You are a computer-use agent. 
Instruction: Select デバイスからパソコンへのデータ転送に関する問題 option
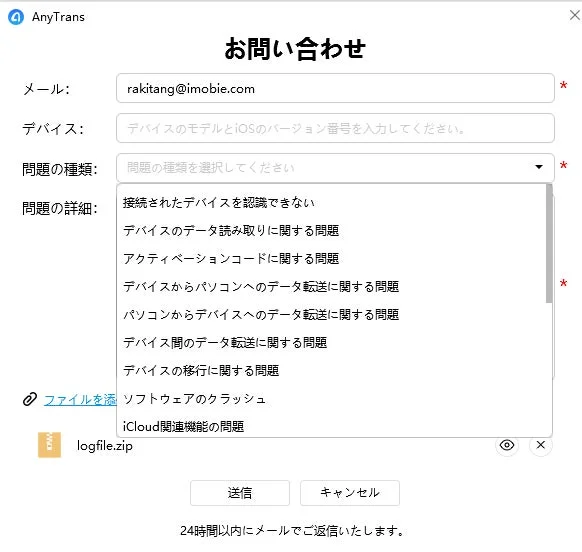[x=331, y=287]
